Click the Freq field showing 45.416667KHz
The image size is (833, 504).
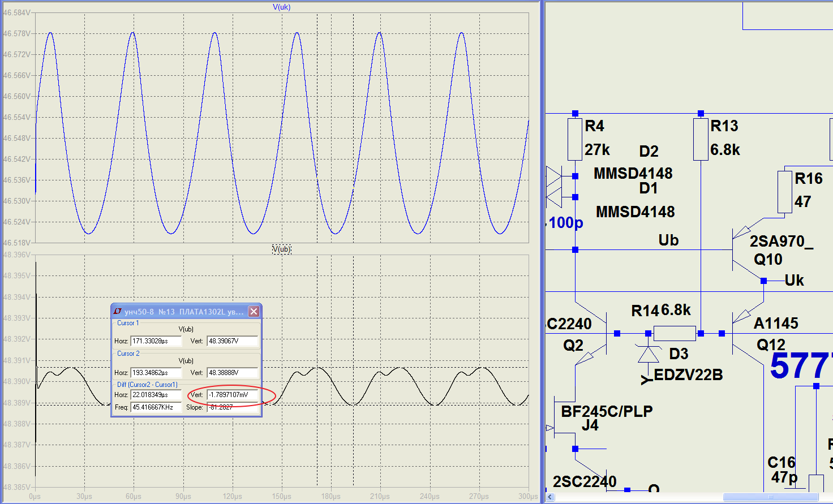(x=156, y=407)
